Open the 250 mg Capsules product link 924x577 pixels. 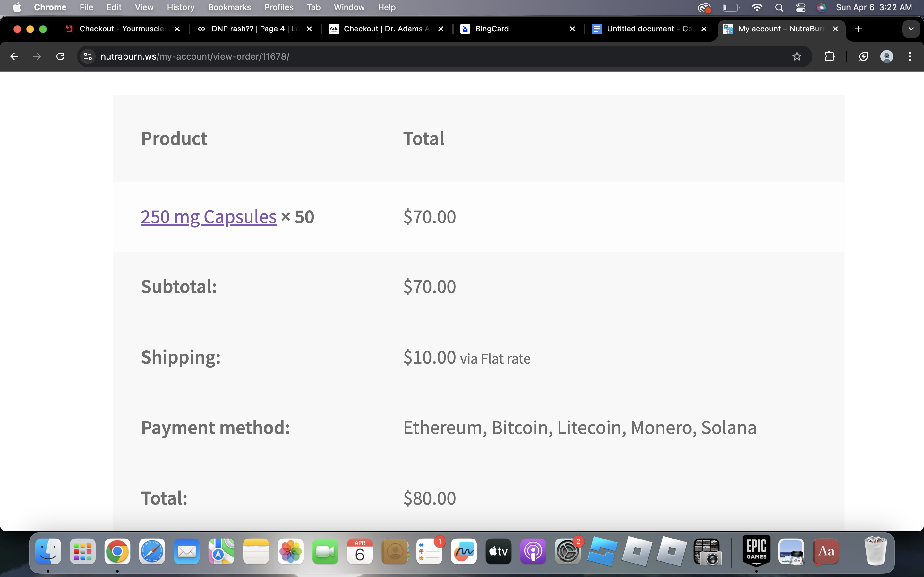point(209,217)
